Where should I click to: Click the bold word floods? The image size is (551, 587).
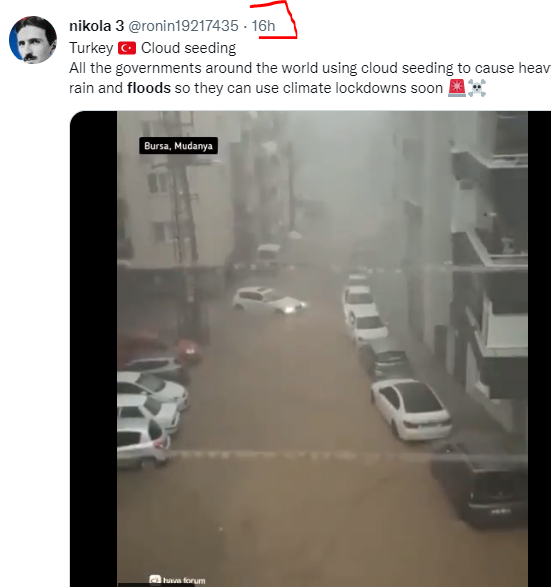(x=149, y=88)
